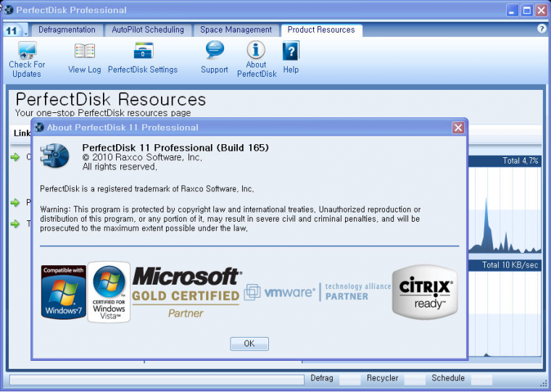Switch to the Defragmentation tab
The height and width of the screenshot is (392, 551).
(x=67, y=30)
